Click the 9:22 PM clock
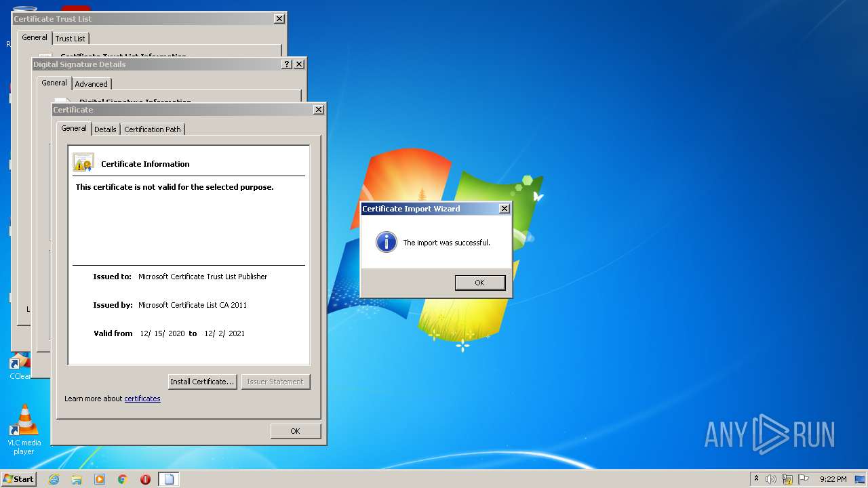 [833, 479]
